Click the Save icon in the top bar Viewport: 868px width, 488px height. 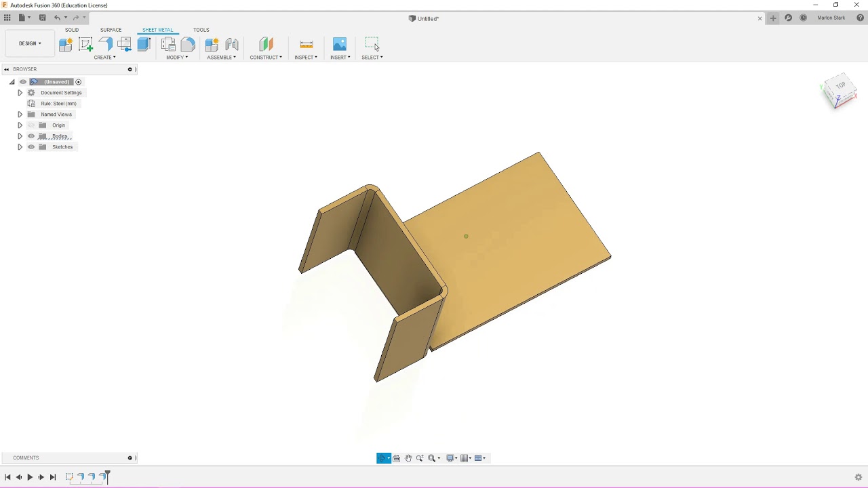coord(42,18)
